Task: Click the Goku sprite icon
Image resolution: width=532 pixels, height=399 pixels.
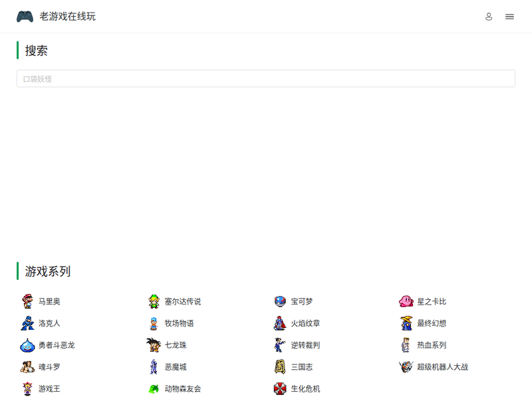Action: point(154,345)
